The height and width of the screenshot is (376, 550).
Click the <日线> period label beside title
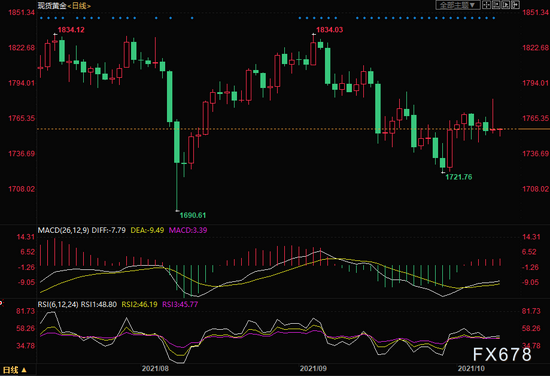coord(79,6)
